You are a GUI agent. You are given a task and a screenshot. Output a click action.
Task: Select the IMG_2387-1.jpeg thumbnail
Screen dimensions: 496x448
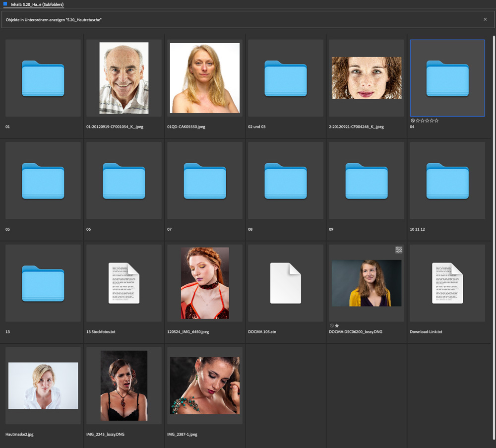(x=204, y=385)
